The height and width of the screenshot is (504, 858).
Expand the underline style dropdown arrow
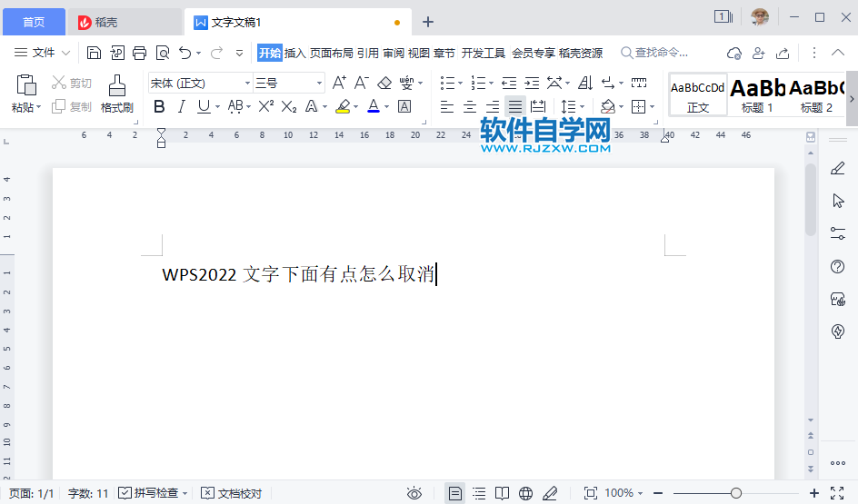pyautogui.click(x=218, y=106)
